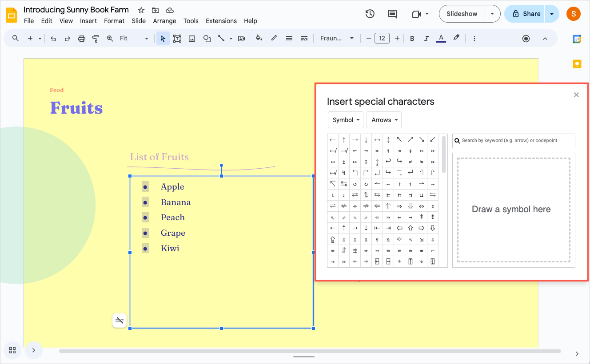Open the grid view button
This screenshot has width=590, height=364.
pyautogui.click(x=12, y=350)
